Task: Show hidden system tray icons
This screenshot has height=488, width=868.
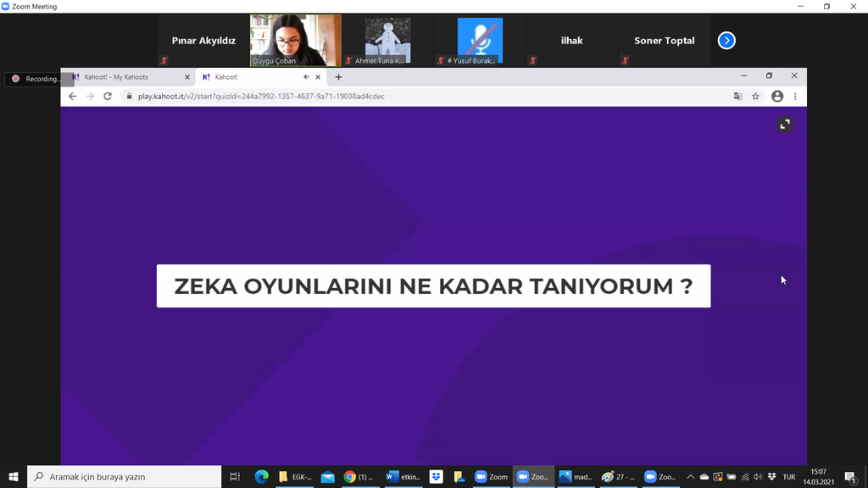Action: (x=690, y=476)
